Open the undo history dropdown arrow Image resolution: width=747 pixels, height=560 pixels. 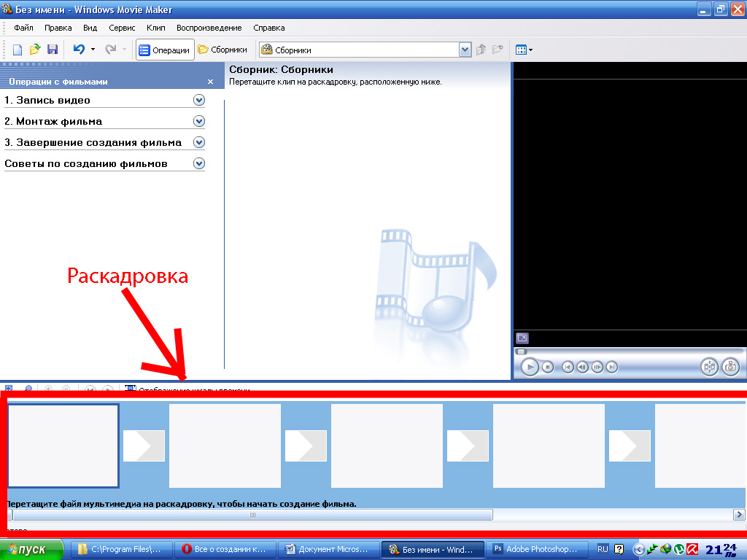93,49
